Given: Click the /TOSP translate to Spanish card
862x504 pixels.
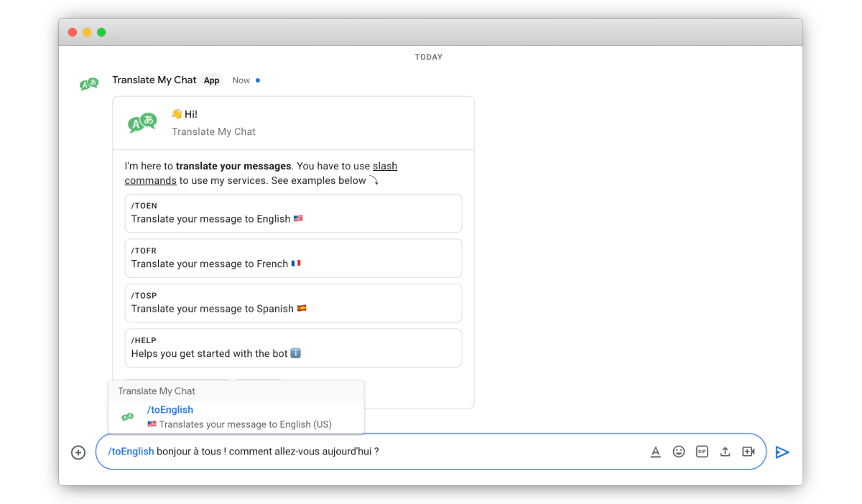Looking at the screenshot, I should point(293,303).
